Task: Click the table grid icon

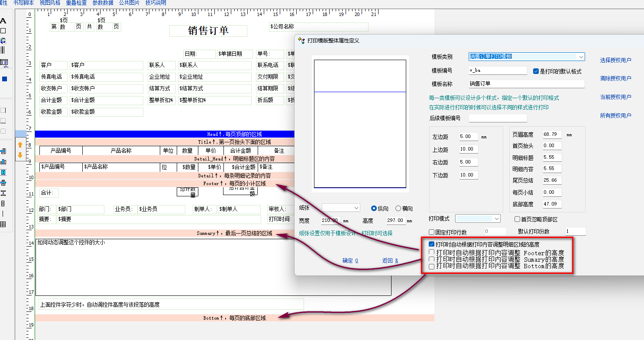Action: tap(3, 224)
